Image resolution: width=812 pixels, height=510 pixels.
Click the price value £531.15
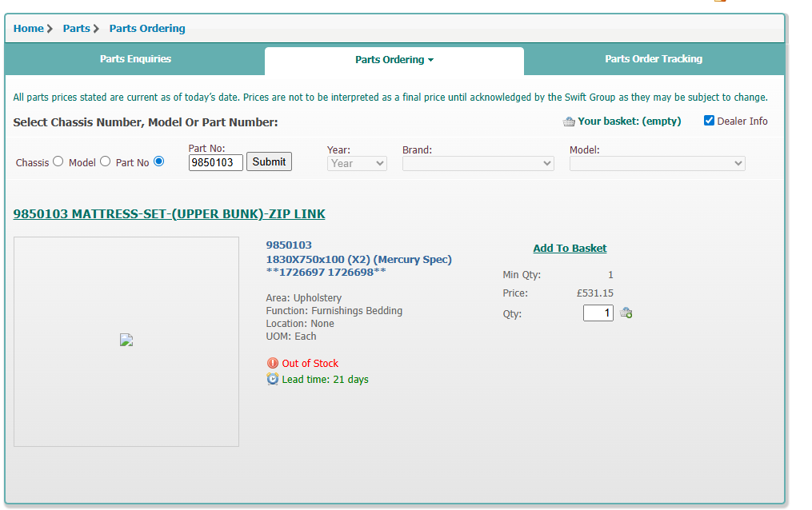595,293
